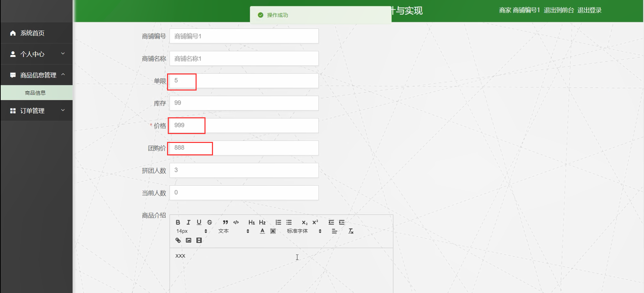644x293 pixels.
Task: Open the 商品信息 submenu item
Action: 36,93
